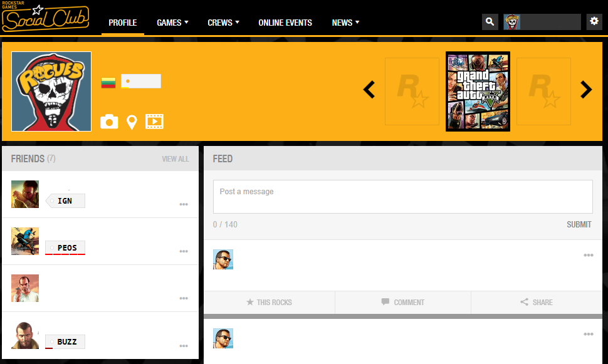Toggle THIS ROCKS on the first post
Image resolution: width=608 pixels, height=364 pixels.
click(x=269, y=303)
